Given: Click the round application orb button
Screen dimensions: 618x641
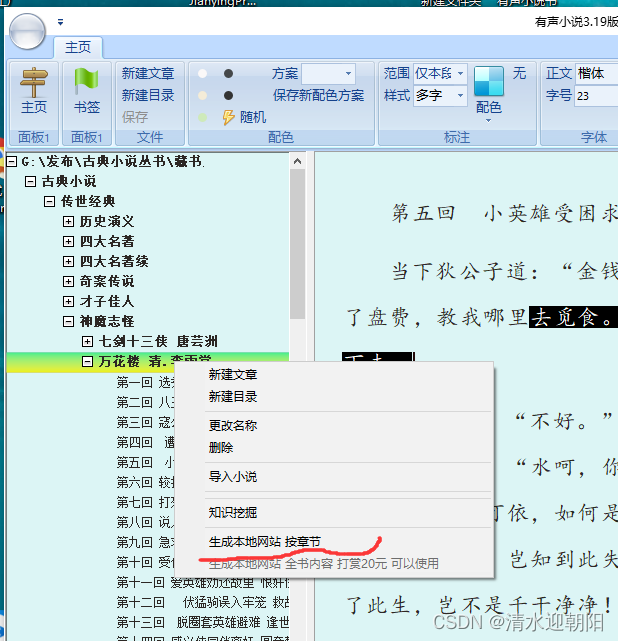Looking at the screenshot, I should click(x=27, y=31).
